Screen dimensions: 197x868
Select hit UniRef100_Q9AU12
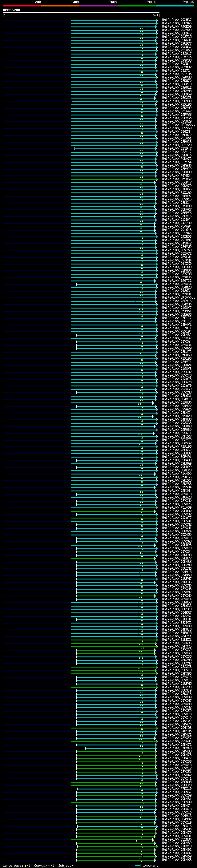(177, 87)
